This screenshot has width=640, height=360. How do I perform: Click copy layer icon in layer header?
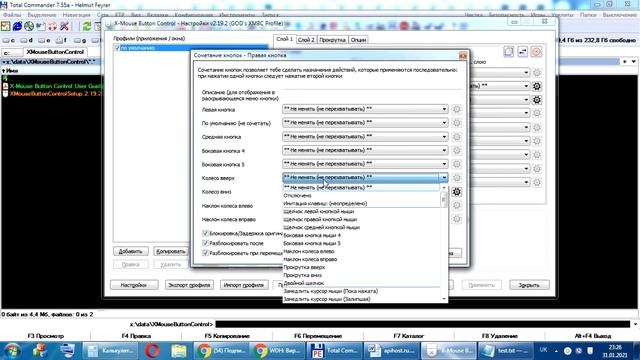(x=509, y=52)
